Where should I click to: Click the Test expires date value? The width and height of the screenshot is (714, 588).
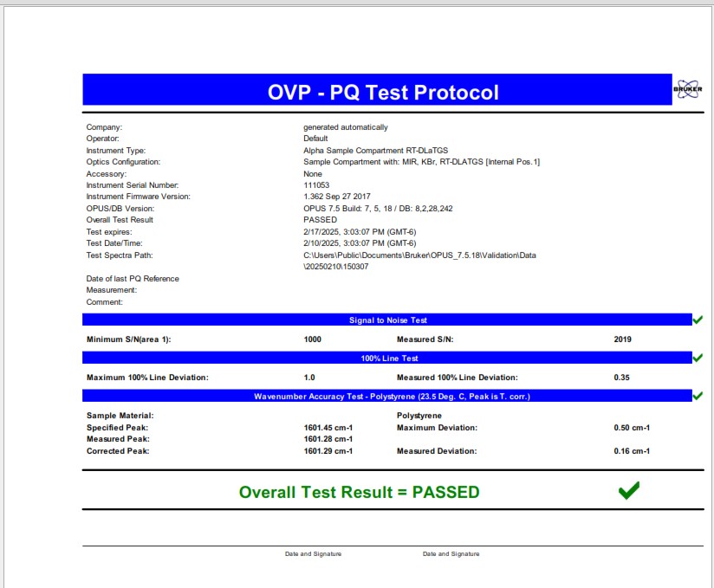pyautogui.click(x=366, y=232)
